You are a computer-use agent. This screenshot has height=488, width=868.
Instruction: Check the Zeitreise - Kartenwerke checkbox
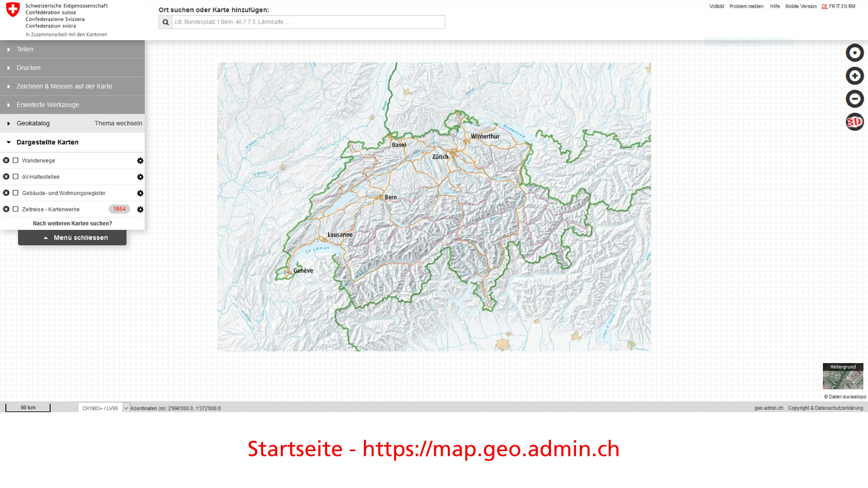click(15, 209)
